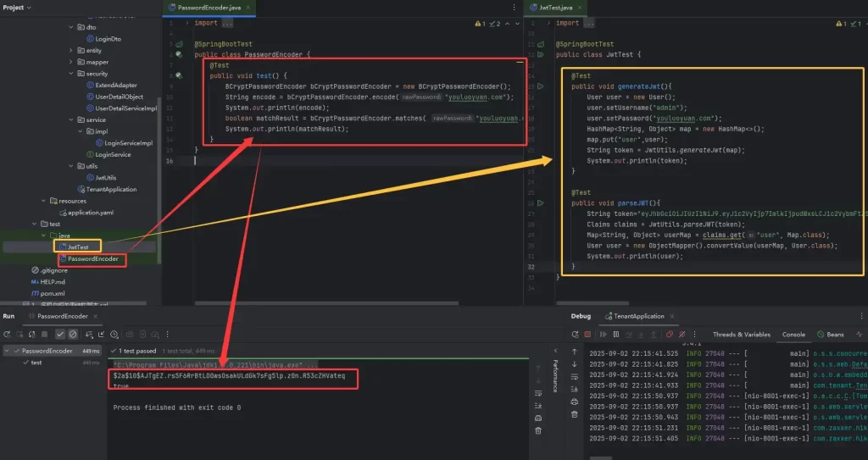Expand the entity folder in Project tree
Screen dimensions: 868x460
tap(73, 50)
